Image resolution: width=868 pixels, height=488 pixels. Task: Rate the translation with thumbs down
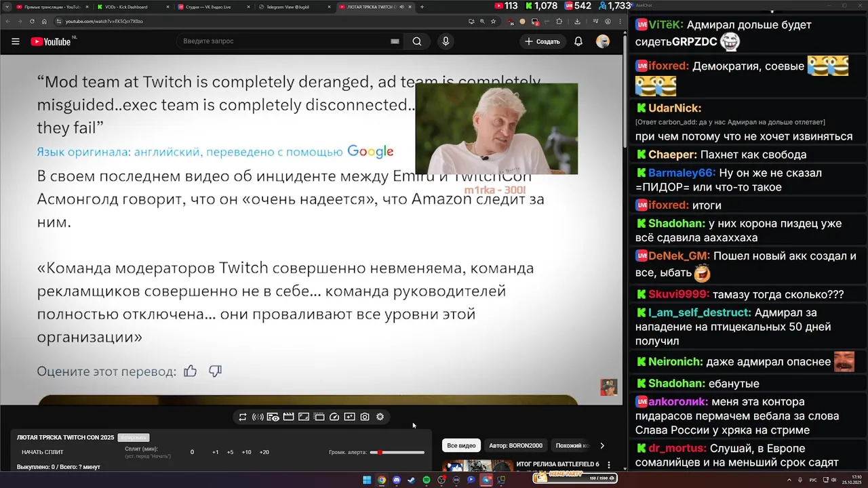[x=215, y=371]
